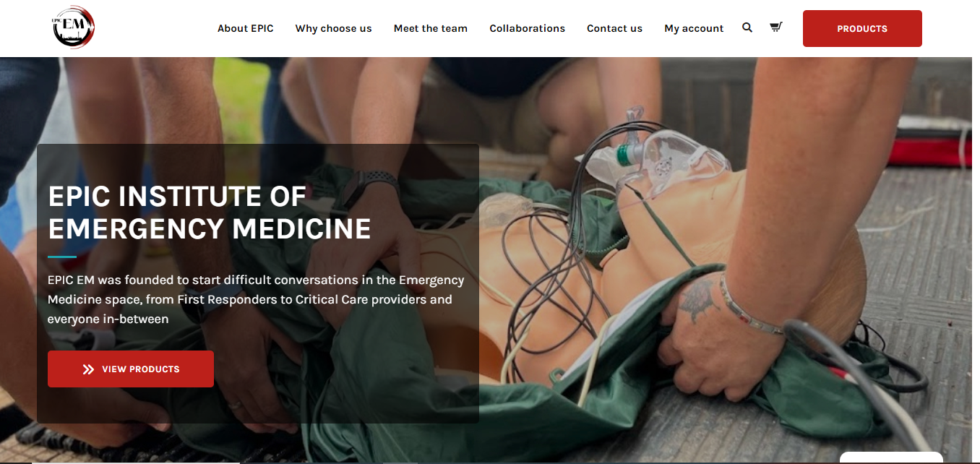Open My account from the header
This screenshot has width=980, height=464.
pos(694,28)
